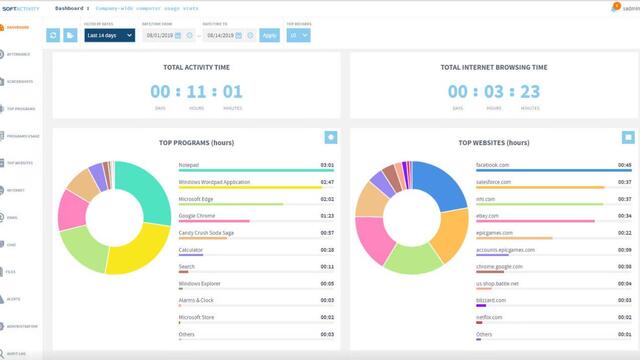Expand the Top Records count dropdown
This screenshot has width=640, height=360.
pos(298,35)
